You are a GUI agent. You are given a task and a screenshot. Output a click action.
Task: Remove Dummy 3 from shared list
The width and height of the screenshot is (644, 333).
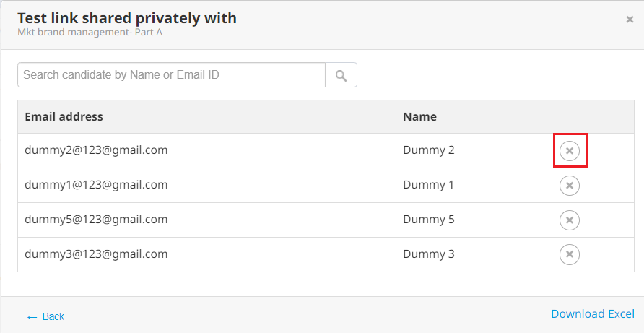[569, 254]
